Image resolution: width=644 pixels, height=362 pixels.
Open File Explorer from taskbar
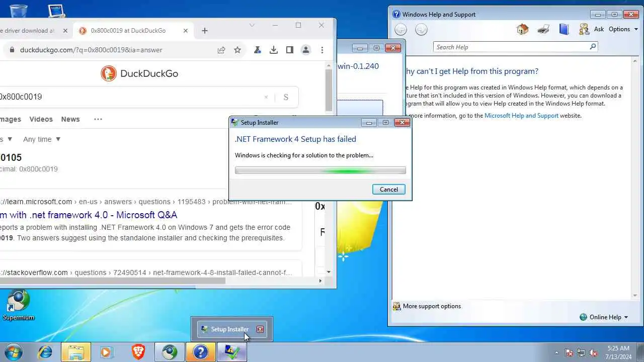(76, 352)
